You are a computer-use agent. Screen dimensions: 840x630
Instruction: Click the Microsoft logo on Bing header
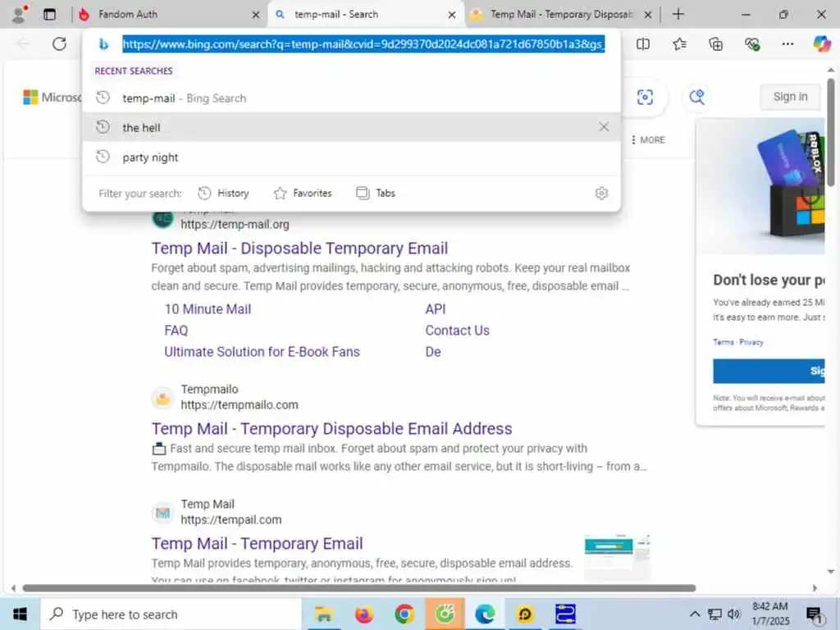click(x=52, y=97)
